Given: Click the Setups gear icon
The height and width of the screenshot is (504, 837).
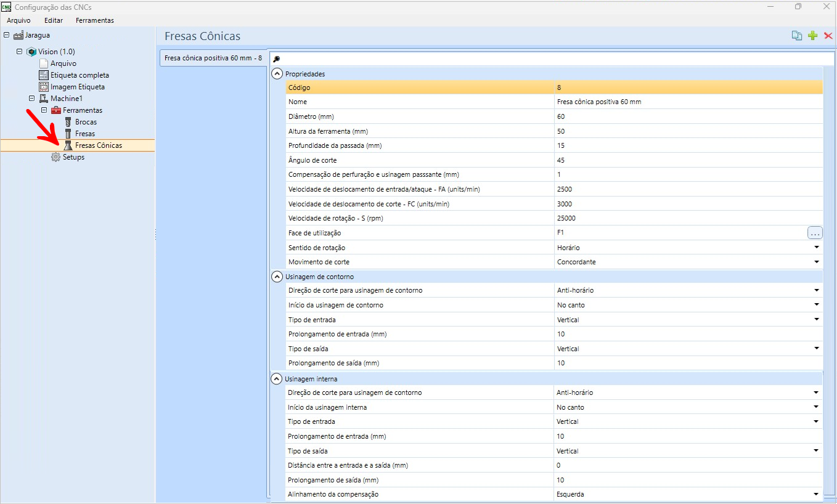Looking at the screenshot, I should [x=56, y=157].
